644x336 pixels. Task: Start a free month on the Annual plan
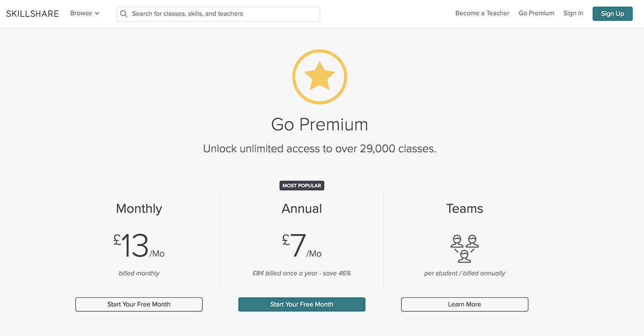click(302, 304)
